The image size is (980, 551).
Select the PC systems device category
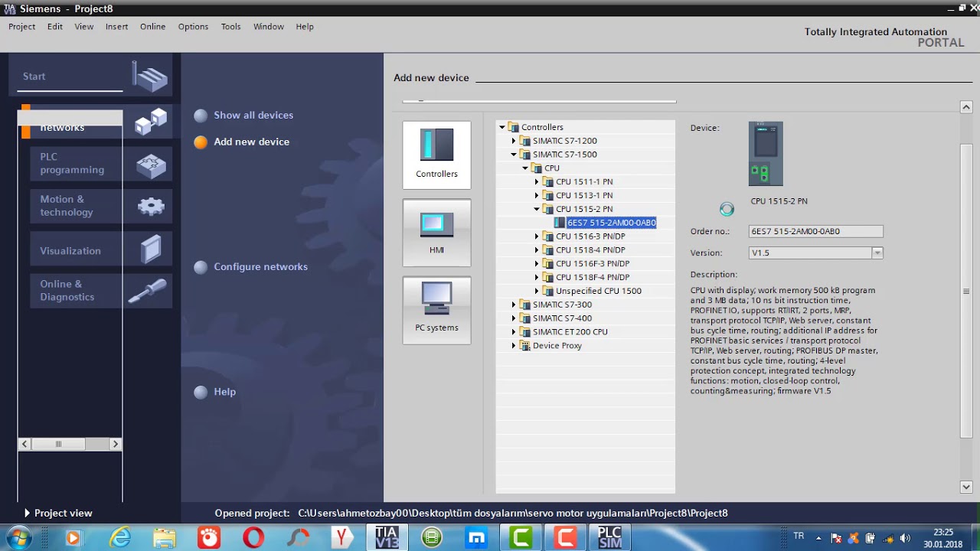tap(436, 310)
